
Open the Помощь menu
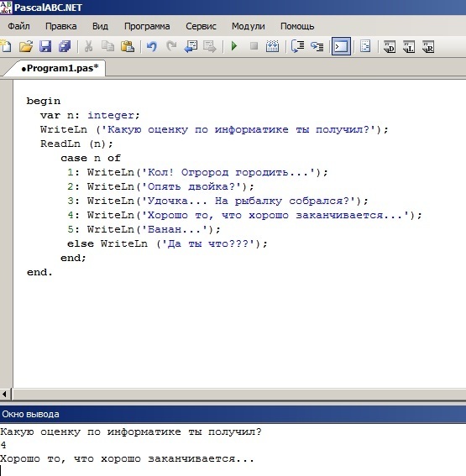297,26
